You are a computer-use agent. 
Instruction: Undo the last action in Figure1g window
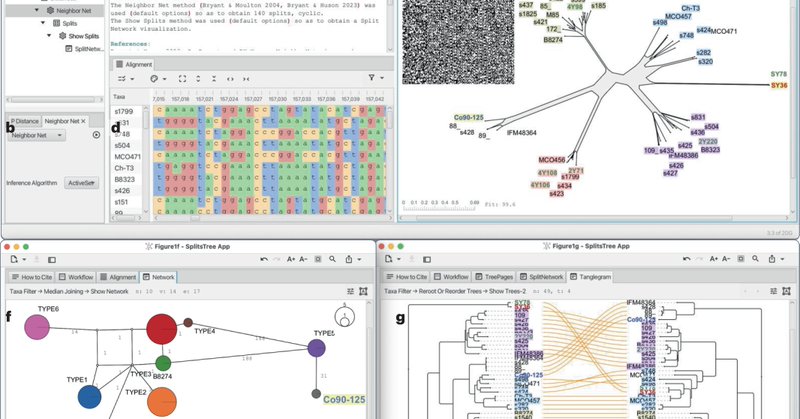point(687,259)
